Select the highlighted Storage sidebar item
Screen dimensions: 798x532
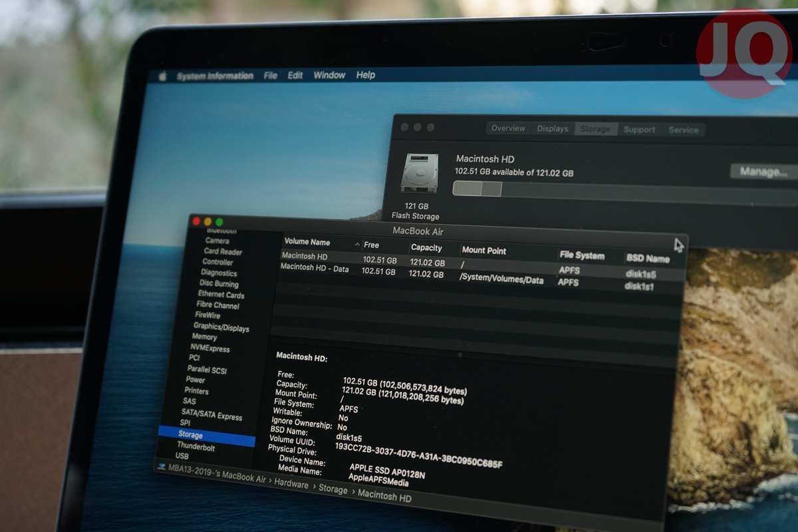point(206,436)
